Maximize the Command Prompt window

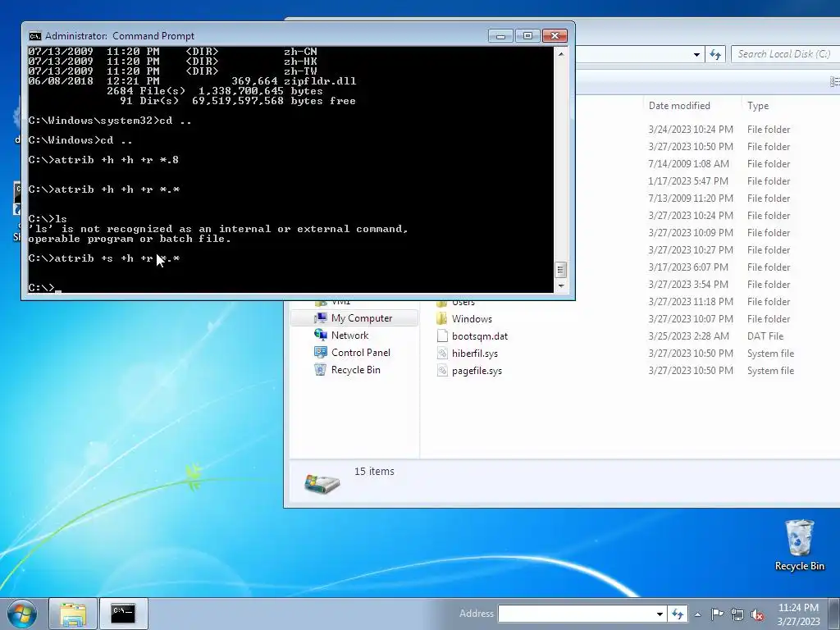click(527, 36)
